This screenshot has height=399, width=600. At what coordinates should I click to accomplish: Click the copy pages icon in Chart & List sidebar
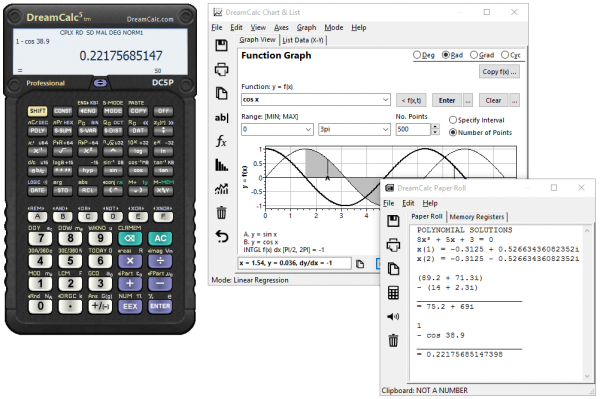pyautogui.click(x=221, y=93)
